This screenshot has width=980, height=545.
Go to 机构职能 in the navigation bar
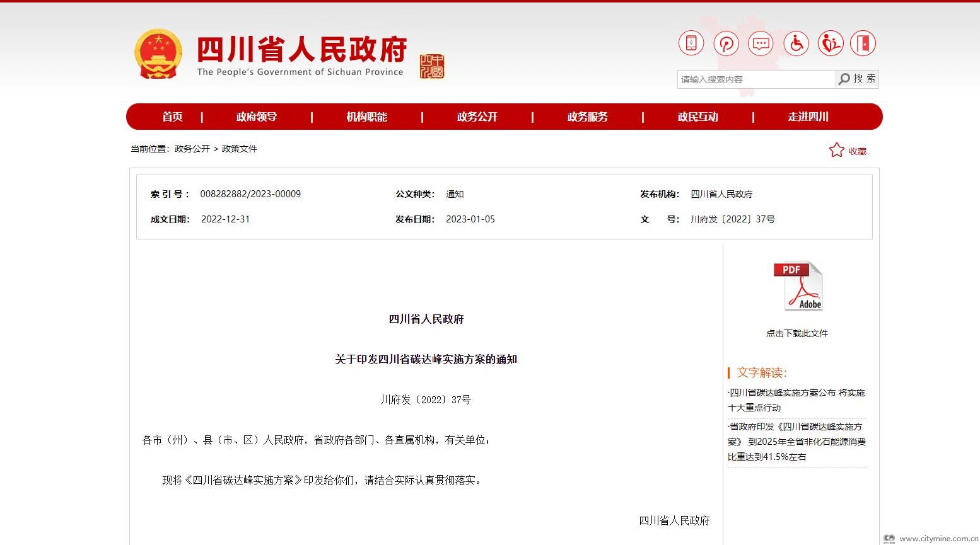(x=366, y=117)
